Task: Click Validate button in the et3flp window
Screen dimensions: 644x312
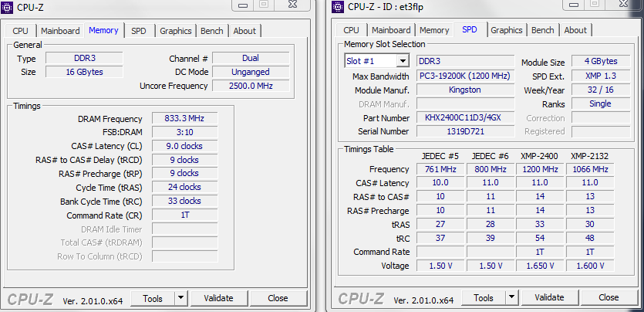Action: [x=550, y=297]
